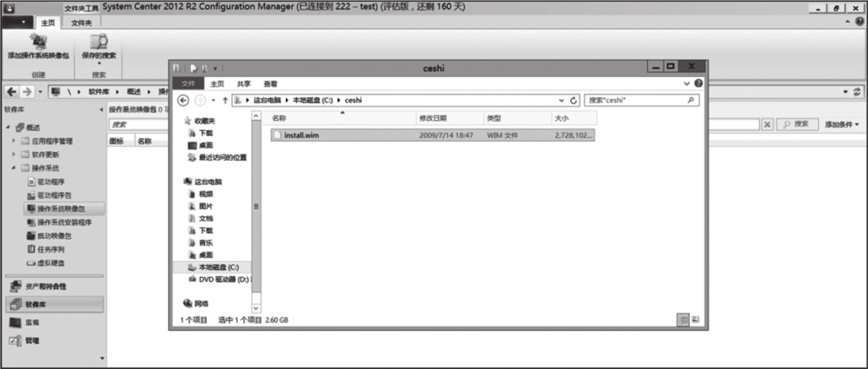Image resolution: width=868 pixels, height=369 pixels.
Task: Open the Explorer 文件 (File) tab
Action: (188, 84)
